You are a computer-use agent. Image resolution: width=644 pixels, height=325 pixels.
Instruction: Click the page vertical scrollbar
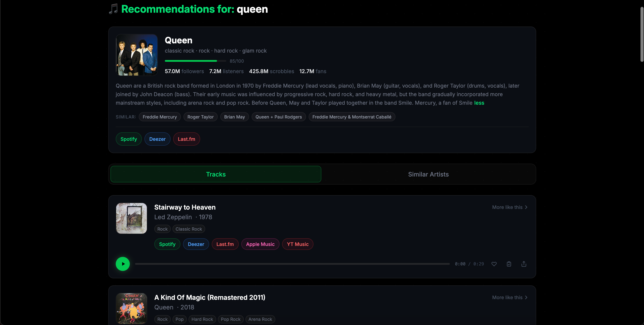click(642, 34)
